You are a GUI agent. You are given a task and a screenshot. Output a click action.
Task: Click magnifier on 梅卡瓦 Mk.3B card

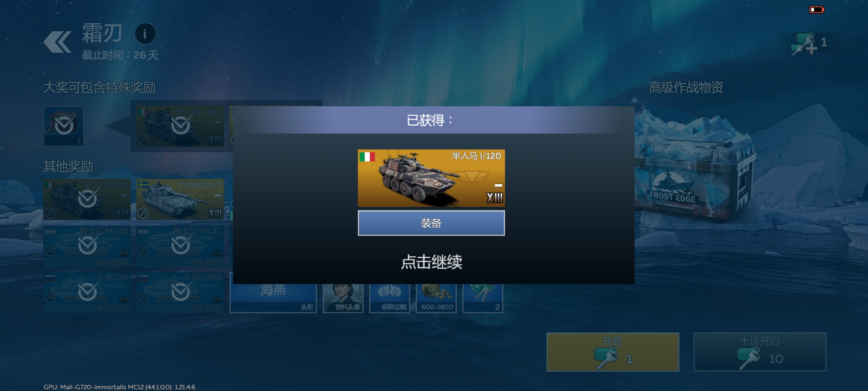click(50, 250)
